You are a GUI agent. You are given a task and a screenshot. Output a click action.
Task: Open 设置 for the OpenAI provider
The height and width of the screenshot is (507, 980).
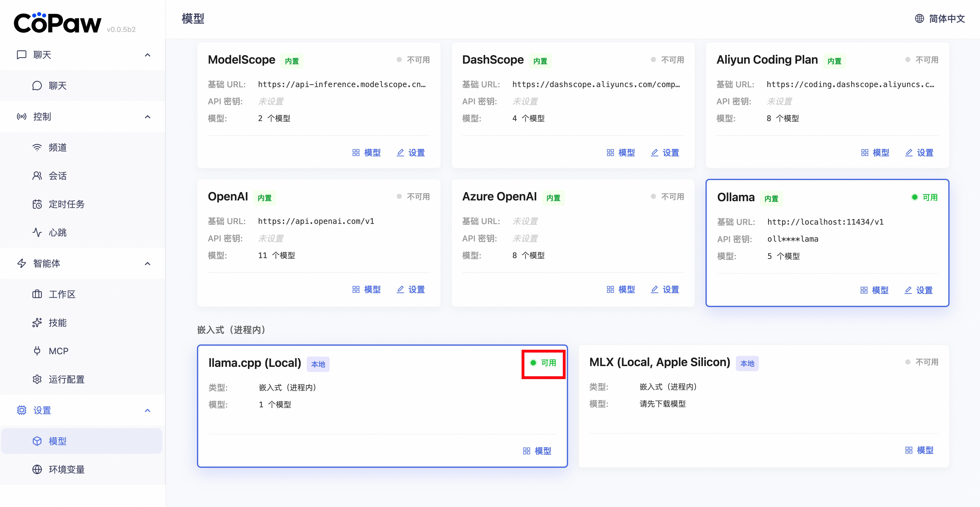coord(411,290)
